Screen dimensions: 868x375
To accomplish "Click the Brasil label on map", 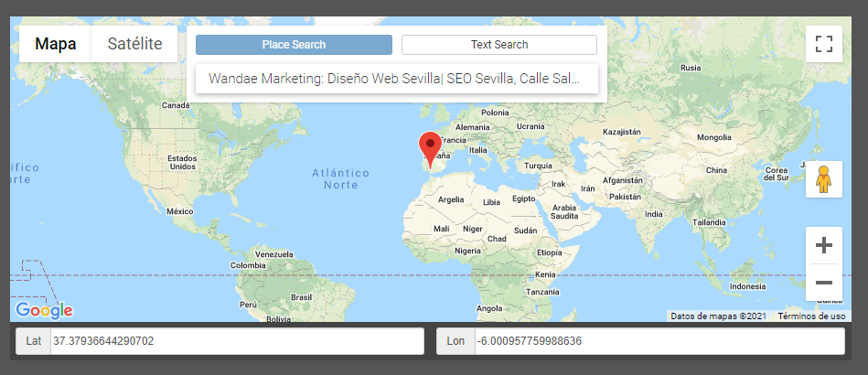I will point(301,297).
